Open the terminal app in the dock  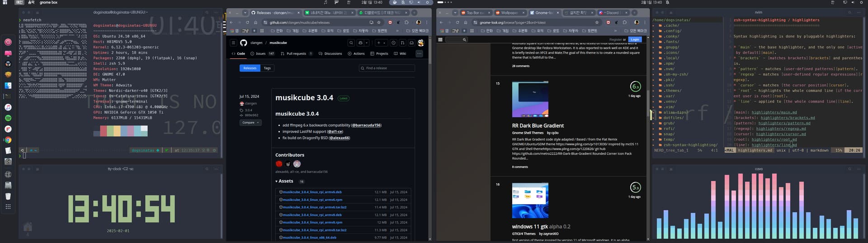tap(8, 96)
